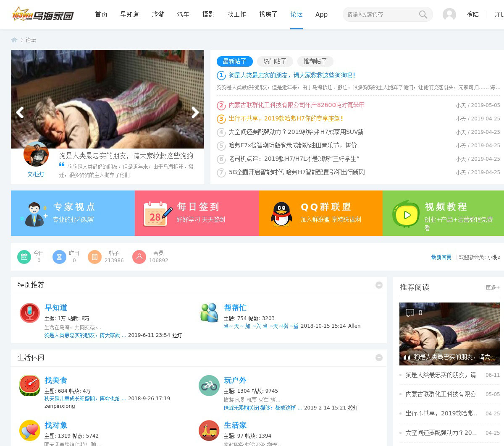Click the QQ penguin icon
Image resolution: width=504 pixels, height=446 pixels.
281,214
